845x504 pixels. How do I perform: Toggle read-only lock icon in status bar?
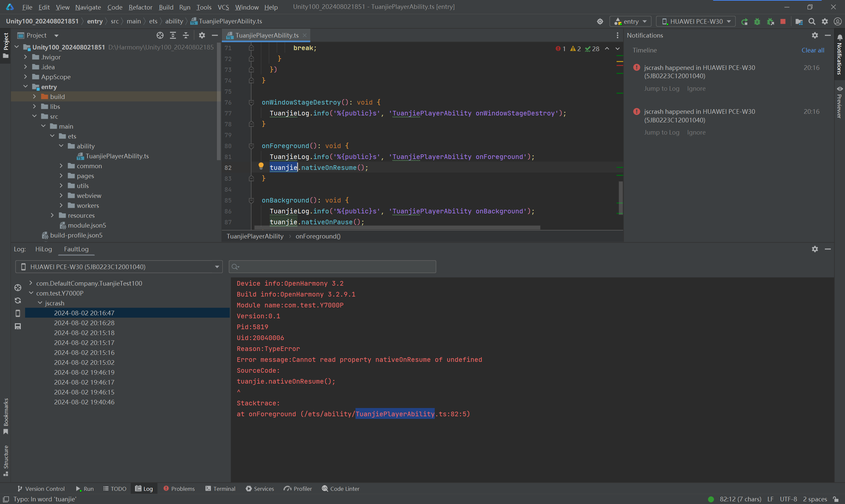[x=836, y=499]
